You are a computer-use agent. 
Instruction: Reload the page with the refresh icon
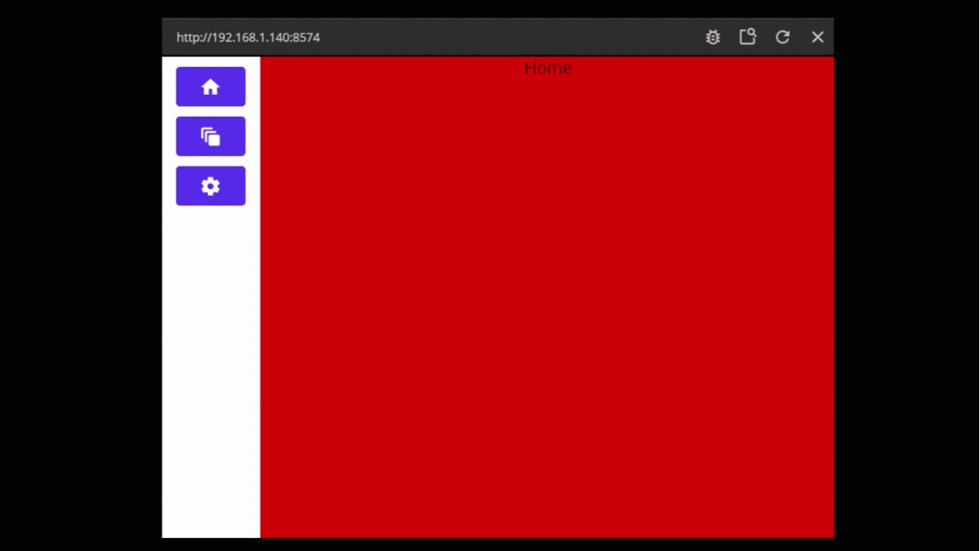(x=782, y=37)
